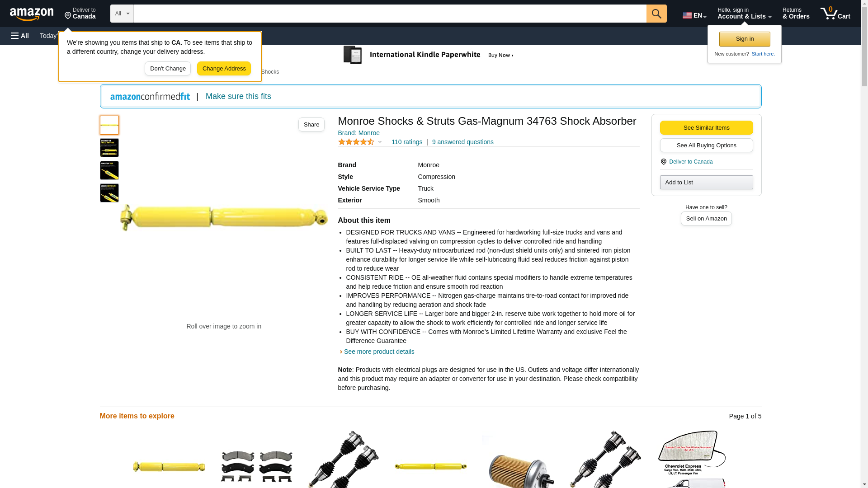This screenshot has width=868, height=488.
Task: Click the Amazon ConfirmedFit logo
Action: point(150,96)
